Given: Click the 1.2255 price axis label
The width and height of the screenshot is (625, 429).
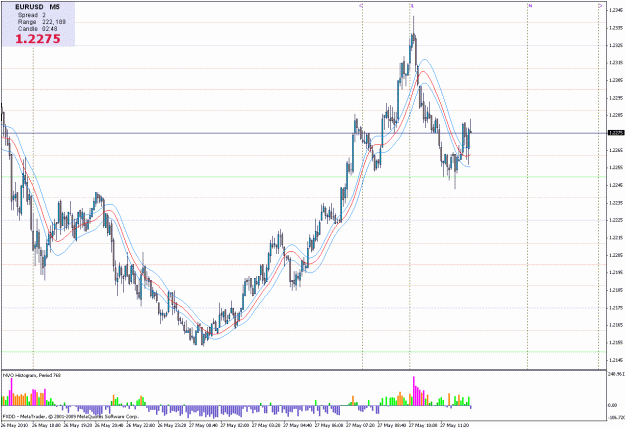Looking at the screenshot, I should pyautogui.click(x=616, y=167).
